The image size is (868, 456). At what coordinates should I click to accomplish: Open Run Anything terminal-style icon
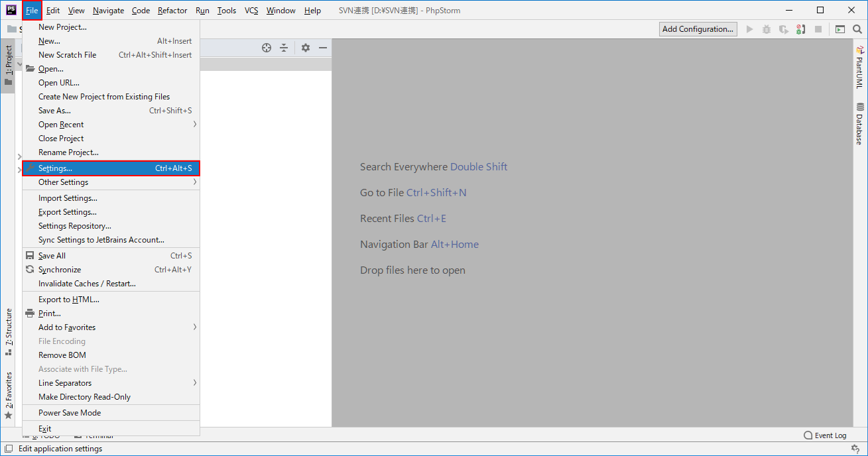tap(840, 29)
